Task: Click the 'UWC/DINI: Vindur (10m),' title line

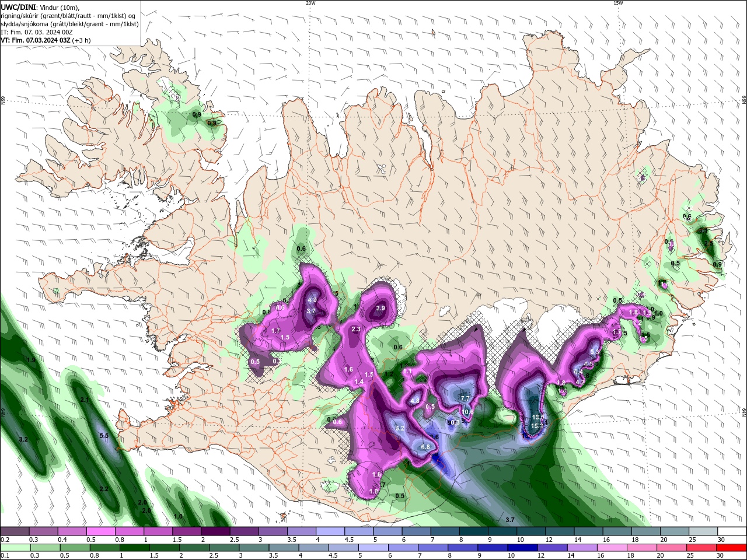Action: pos(40,7)
